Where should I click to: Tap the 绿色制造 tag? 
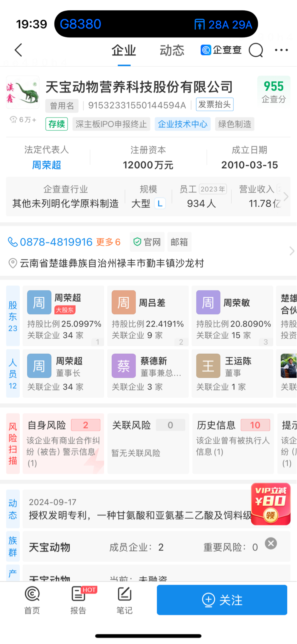click(x=235, y=124)
